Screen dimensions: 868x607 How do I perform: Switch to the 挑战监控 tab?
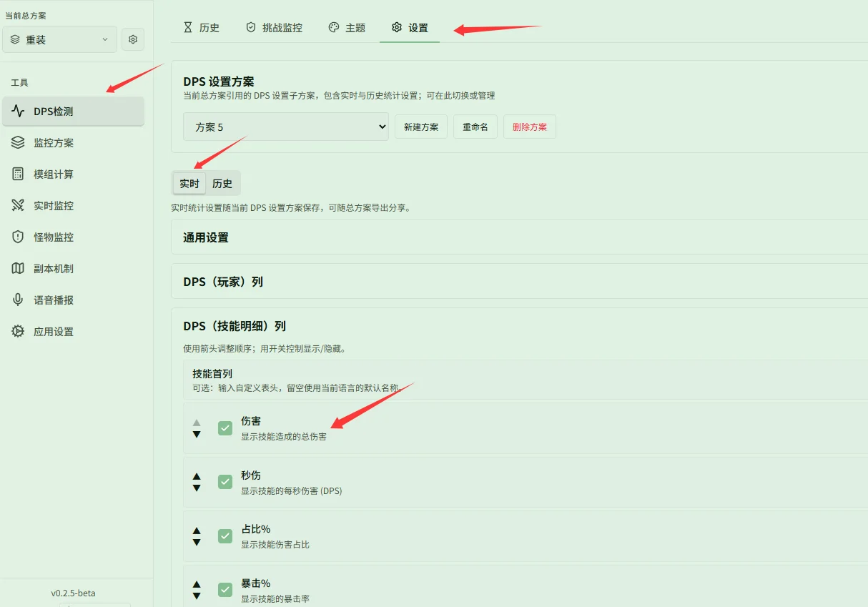pyautogui.click(x=282, y=28)
